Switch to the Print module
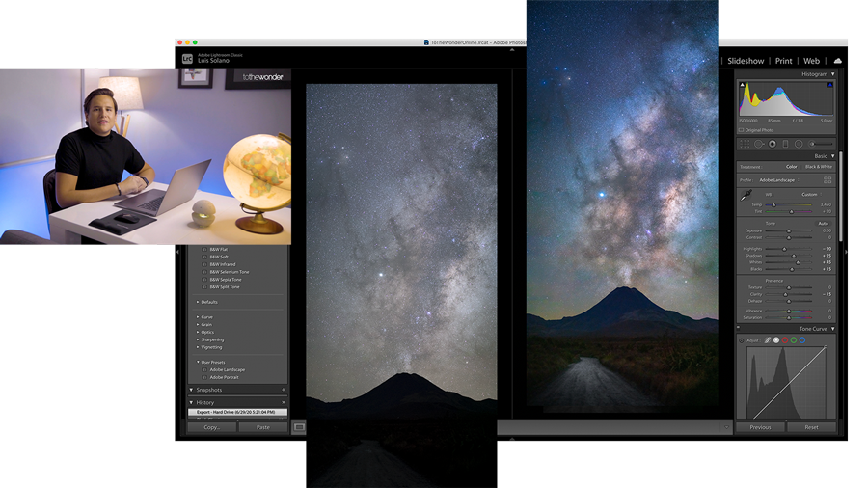 pyautogui.click(x=783, y=61)
